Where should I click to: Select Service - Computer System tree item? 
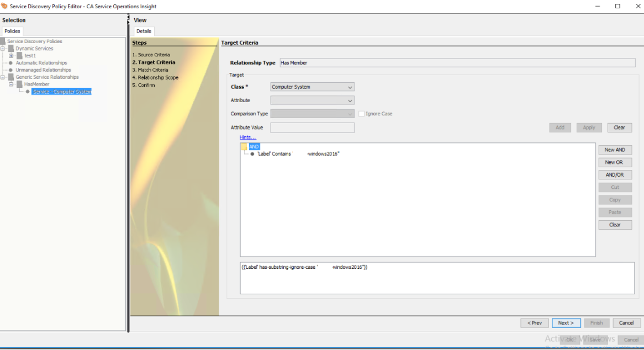point(62,92)
